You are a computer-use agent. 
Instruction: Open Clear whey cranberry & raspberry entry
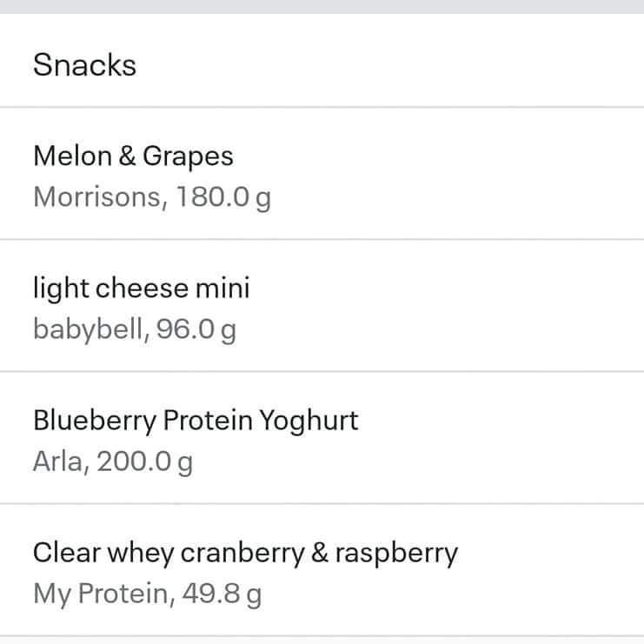click(x=322, y=570)
